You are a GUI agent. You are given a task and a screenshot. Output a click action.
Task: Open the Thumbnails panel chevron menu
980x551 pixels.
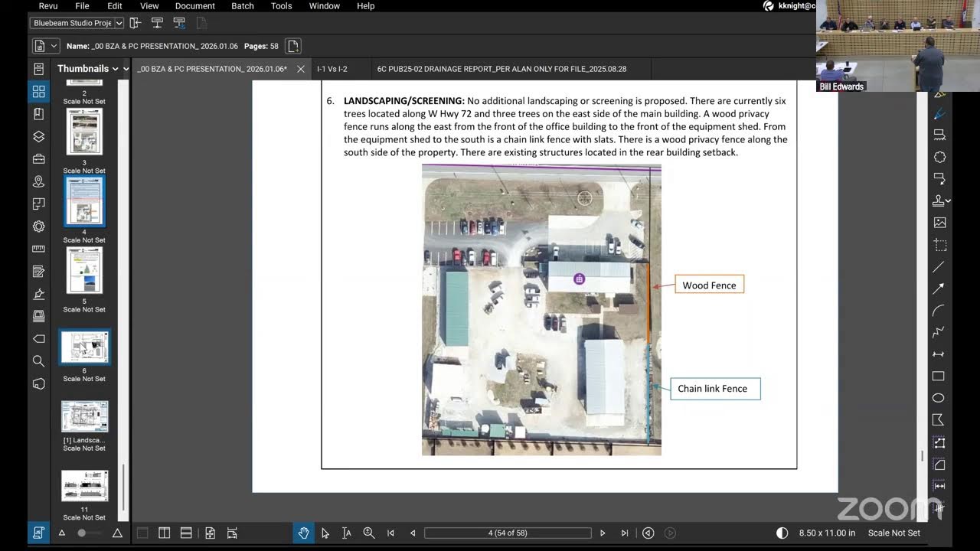point(116,69)
